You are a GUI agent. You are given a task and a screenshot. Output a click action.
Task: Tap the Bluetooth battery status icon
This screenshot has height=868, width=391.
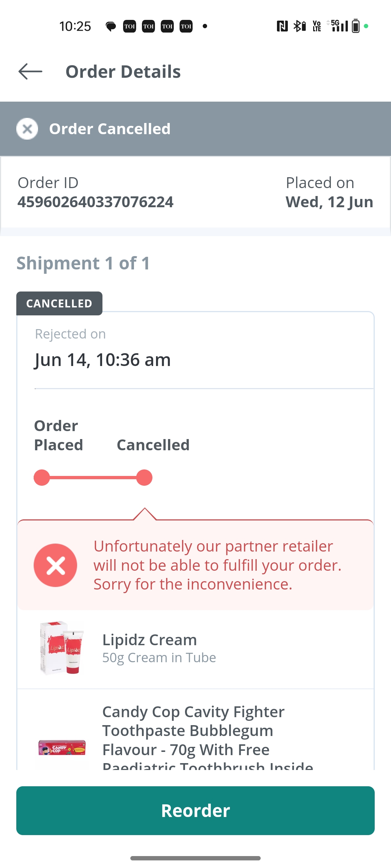pos(300,26)
